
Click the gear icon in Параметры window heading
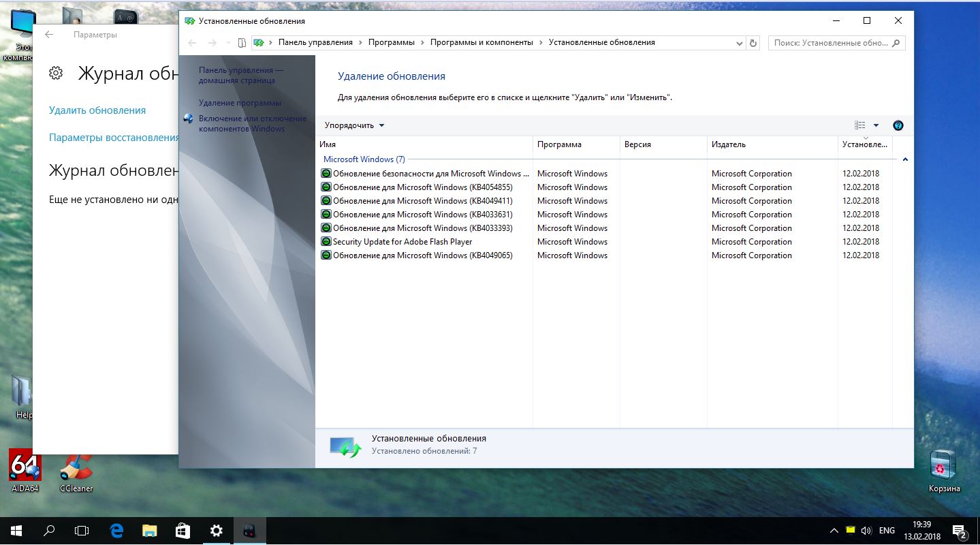[x=57, y=73]
